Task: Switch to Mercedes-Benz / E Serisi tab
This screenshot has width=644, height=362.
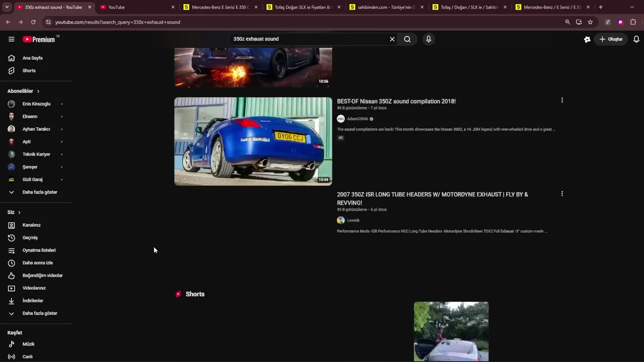Action: pyautogui.click(x=552, y=7)
